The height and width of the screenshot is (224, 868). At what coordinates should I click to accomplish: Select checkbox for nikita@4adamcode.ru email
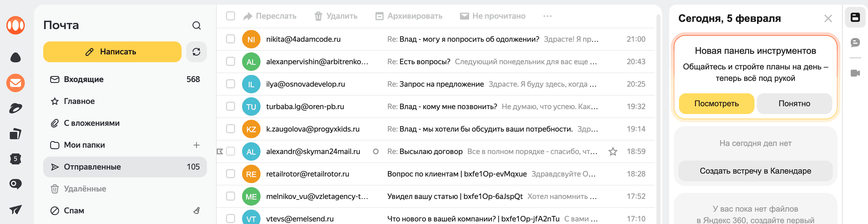click(231, 39)
